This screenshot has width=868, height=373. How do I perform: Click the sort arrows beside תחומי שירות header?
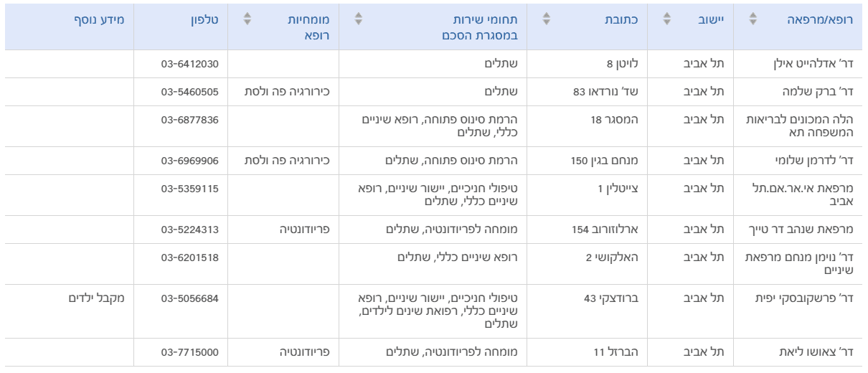(x=360, y=20)
